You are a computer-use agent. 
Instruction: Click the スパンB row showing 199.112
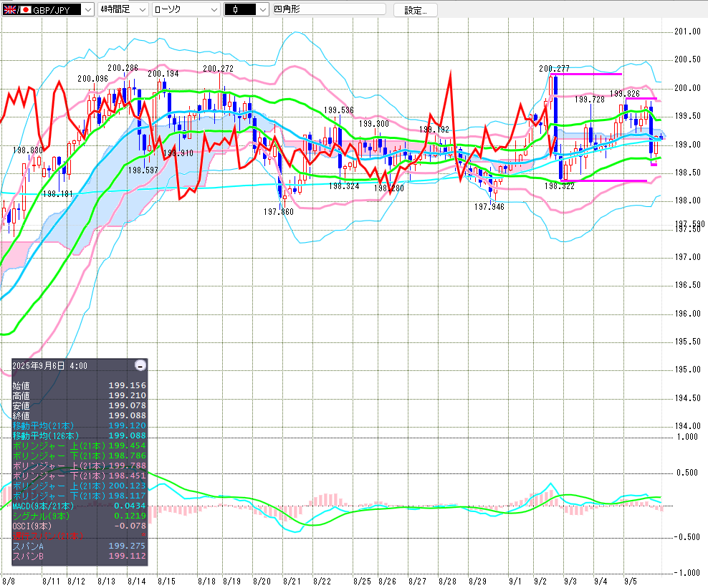[x=80, y=556]
